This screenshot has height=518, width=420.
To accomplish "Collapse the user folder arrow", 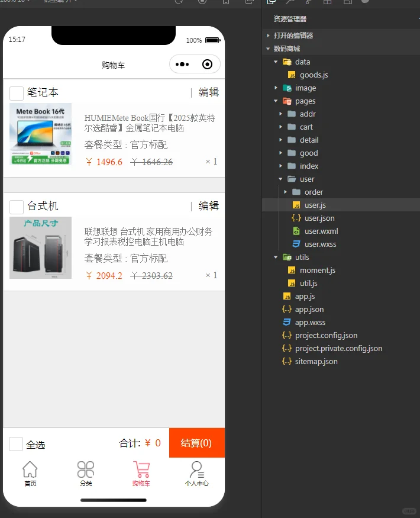I will point(280,179).
